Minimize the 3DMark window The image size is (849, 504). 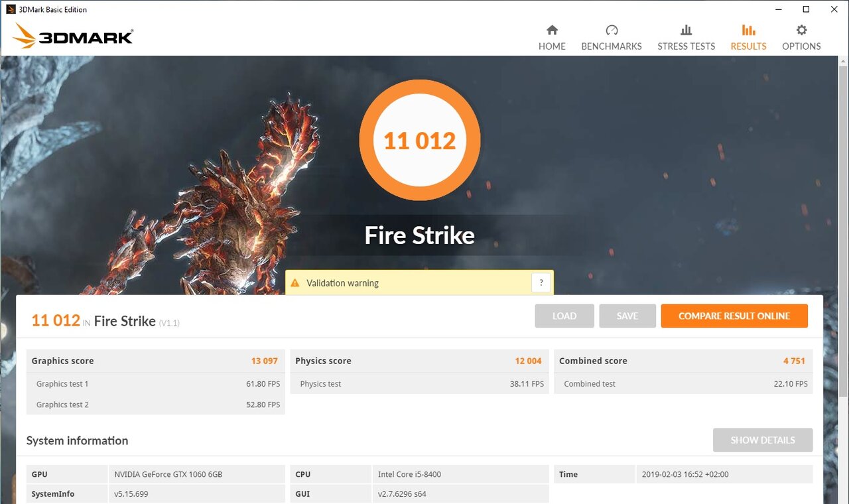pos(777,9)
